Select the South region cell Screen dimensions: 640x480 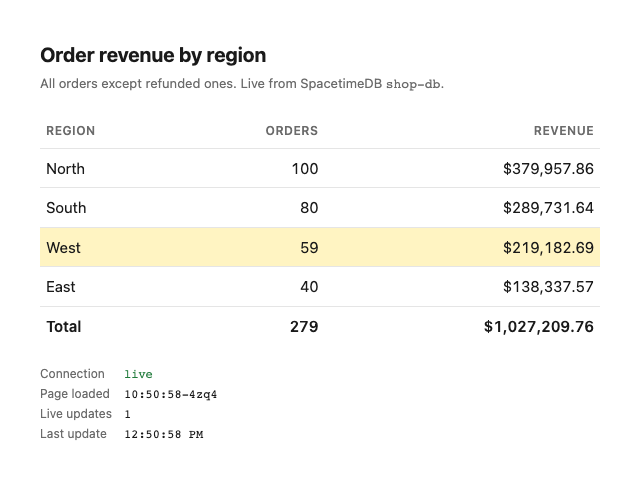point(66,208)
